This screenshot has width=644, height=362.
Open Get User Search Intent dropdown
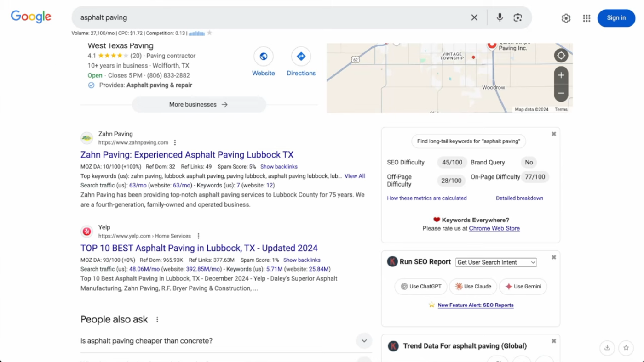496,262
